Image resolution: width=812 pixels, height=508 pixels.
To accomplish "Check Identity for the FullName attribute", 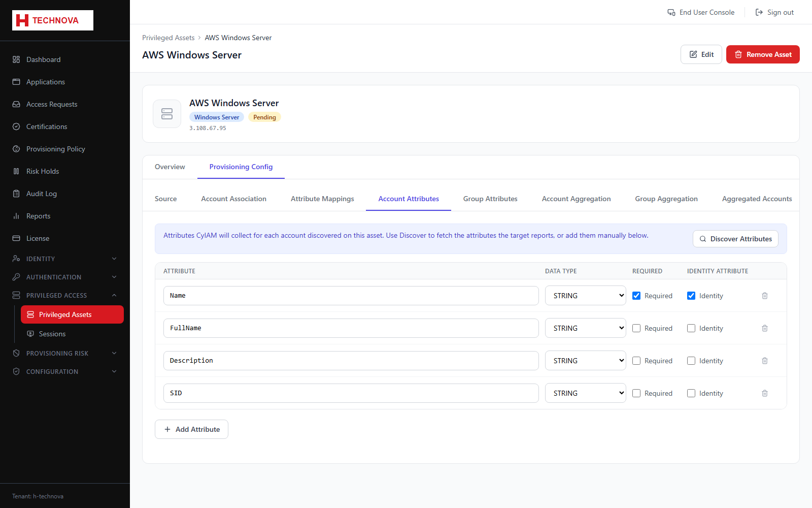I will point(691,328).
